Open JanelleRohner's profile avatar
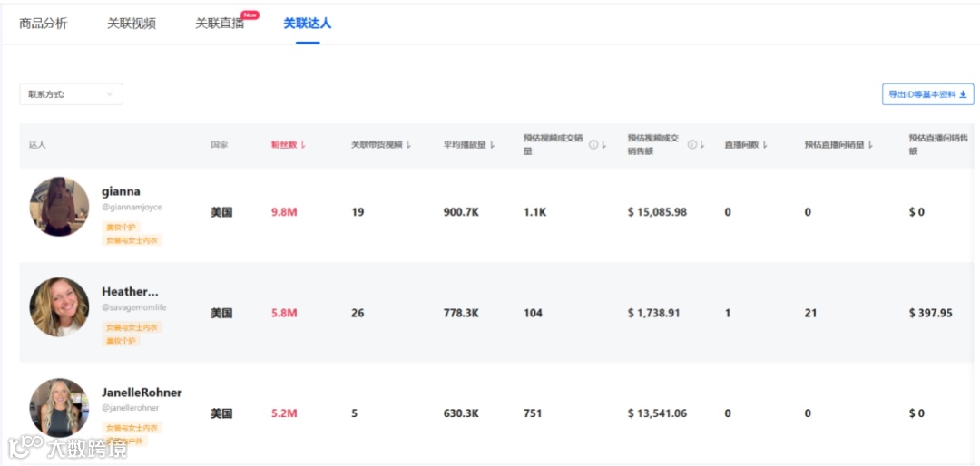This screenshot has width=980, height=466. point(59,407)
